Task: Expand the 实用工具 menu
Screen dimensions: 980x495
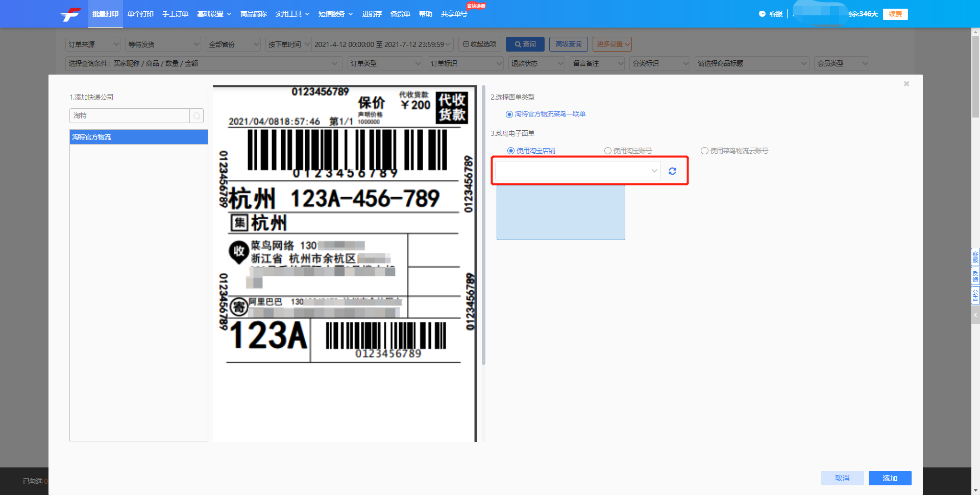Action: (x=292, y=14)
